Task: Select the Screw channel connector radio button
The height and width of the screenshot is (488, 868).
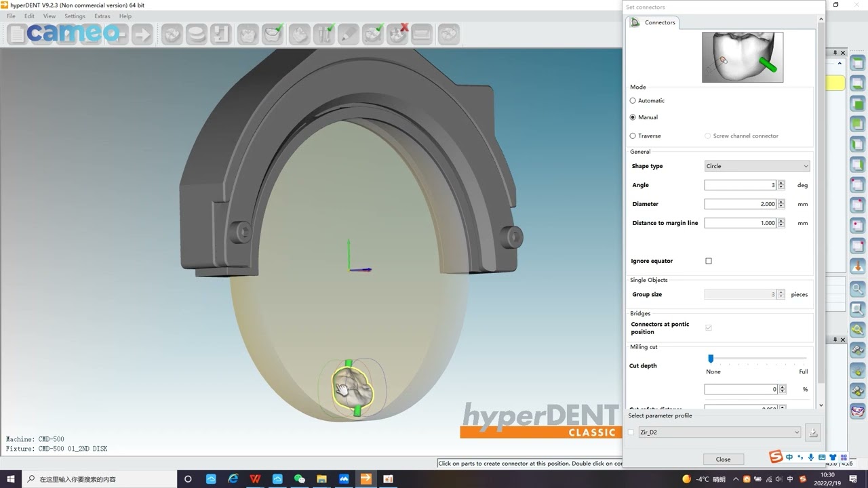Action: (x=707, y=136)
